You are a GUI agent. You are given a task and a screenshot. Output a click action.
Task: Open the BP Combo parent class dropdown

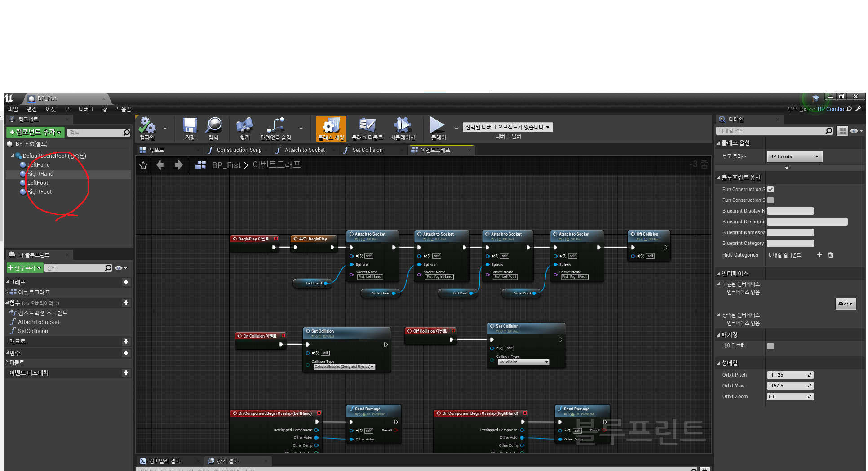794,156
